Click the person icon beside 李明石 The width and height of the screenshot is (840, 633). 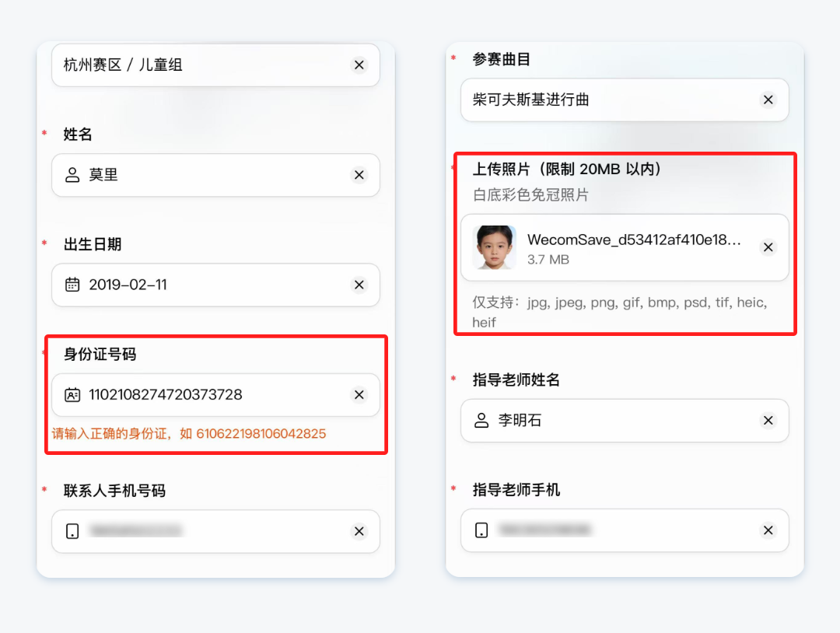coord(481,421)
